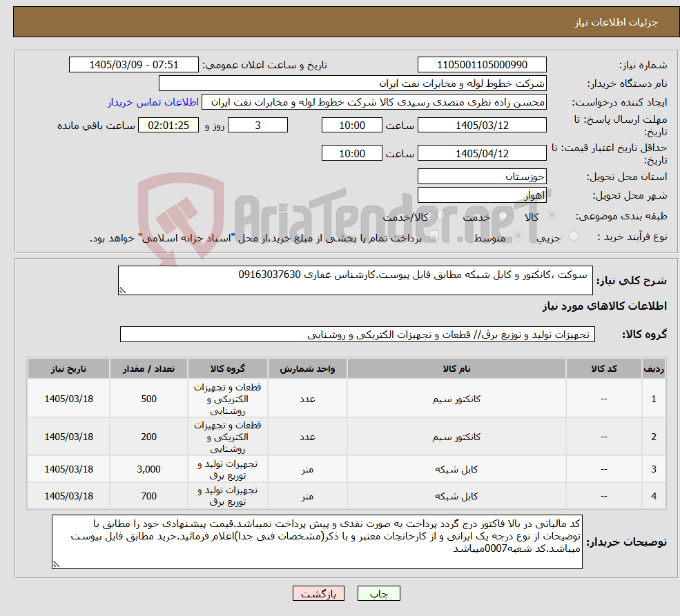Select the جزیی purchase type radio
The image size is (680, 616).
point(574,236)
